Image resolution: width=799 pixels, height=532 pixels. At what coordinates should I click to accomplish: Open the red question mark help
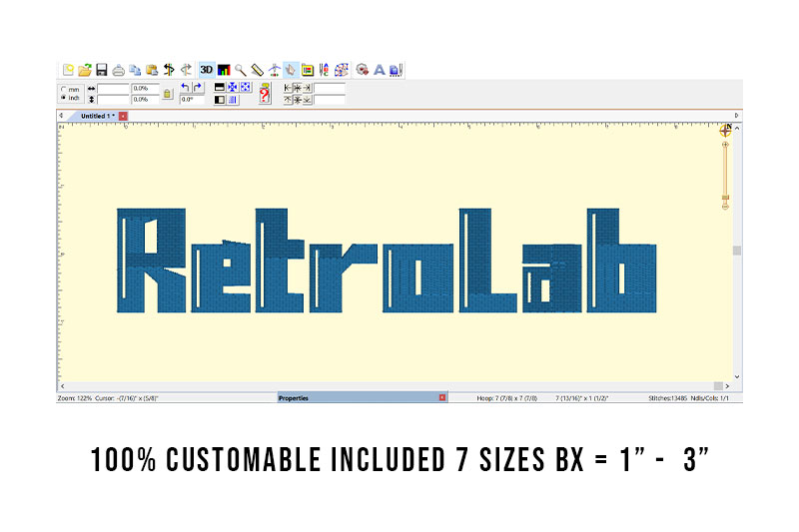[265, 94]
